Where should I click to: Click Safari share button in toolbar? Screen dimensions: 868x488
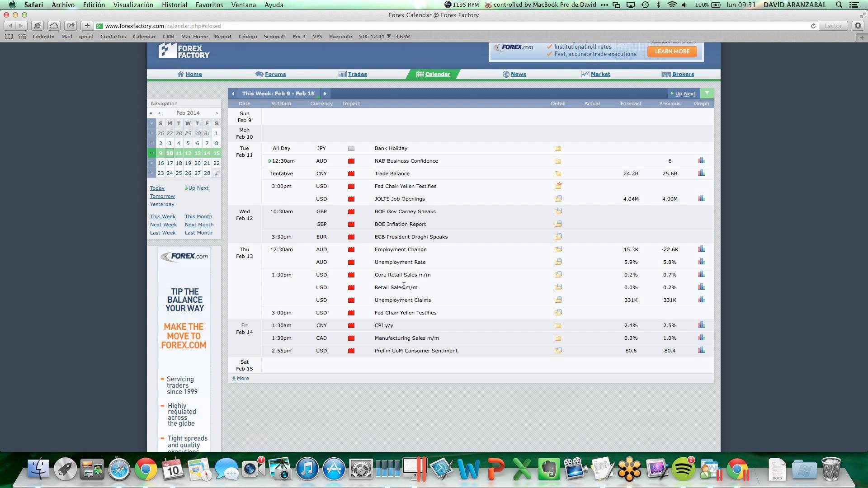tap(71, 26)
